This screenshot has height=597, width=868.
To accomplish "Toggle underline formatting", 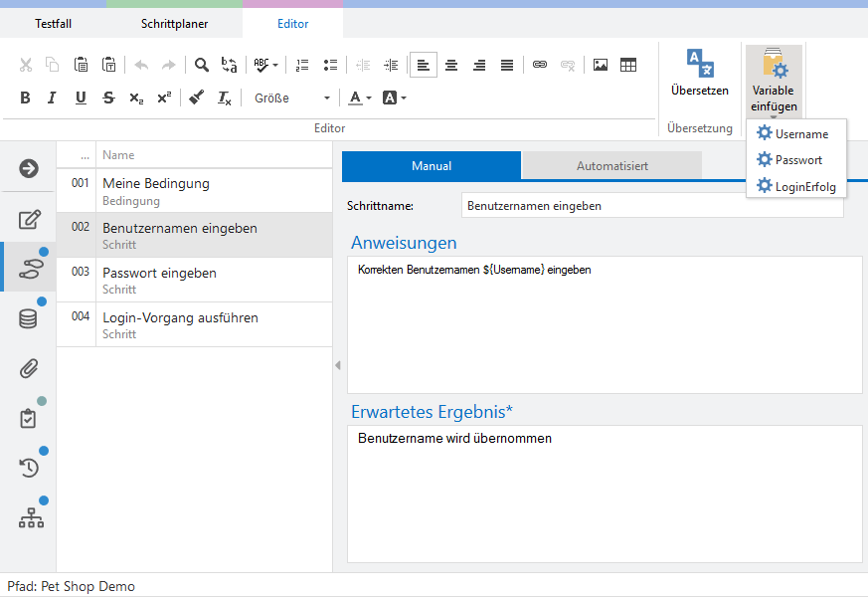I will 81,98.
